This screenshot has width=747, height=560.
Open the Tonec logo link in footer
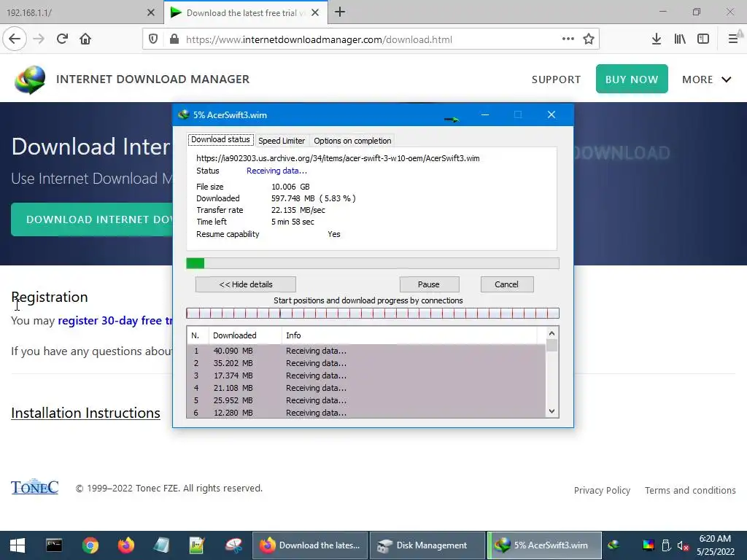tap(35, 486)
